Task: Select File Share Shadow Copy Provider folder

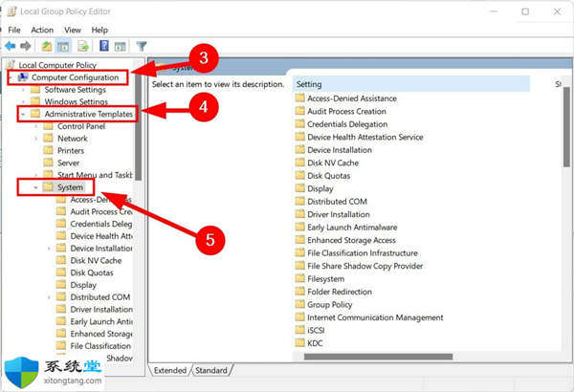Action: pyautogui.click(x=359, y=266)
